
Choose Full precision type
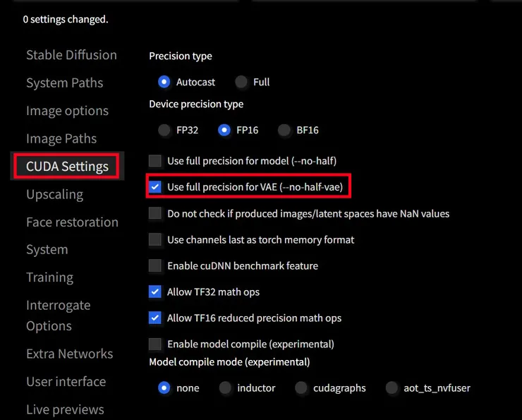point(242,82)
